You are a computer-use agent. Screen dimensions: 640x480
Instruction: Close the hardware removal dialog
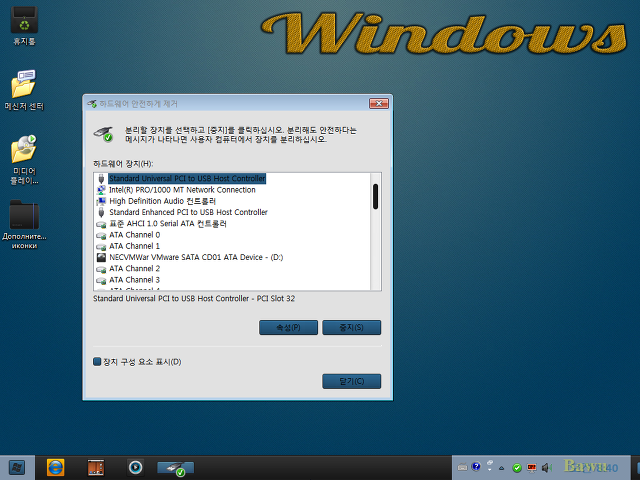(x=379, y=104)
